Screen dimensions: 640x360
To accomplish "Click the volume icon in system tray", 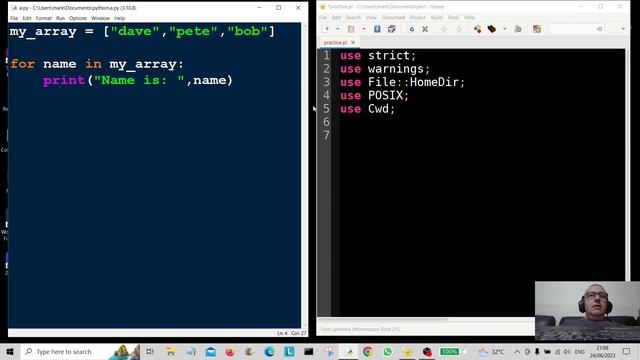I will [x=567, y=351].
